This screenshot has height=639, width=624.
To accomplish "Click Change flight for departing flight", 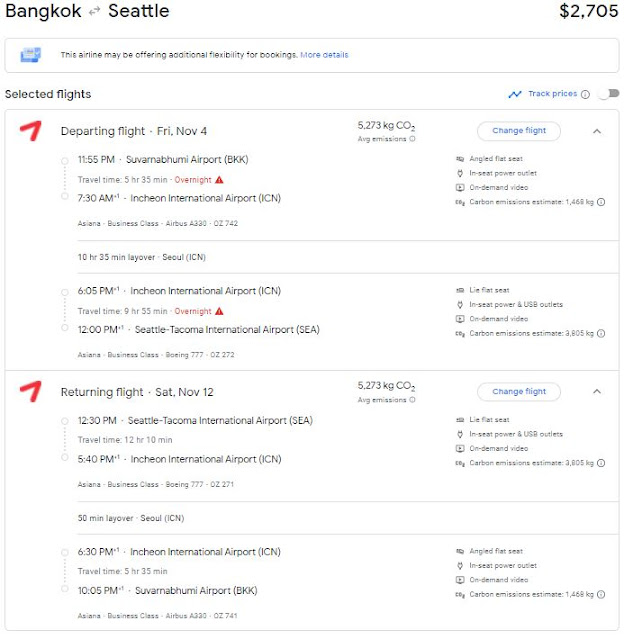I will (518, 131).
